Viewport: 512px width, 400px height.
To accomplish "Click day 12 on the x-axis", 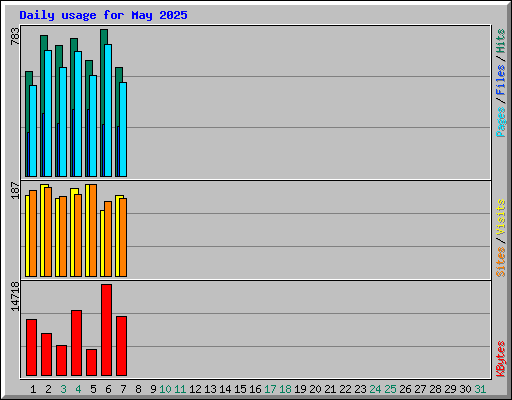I will click(195, 389).
